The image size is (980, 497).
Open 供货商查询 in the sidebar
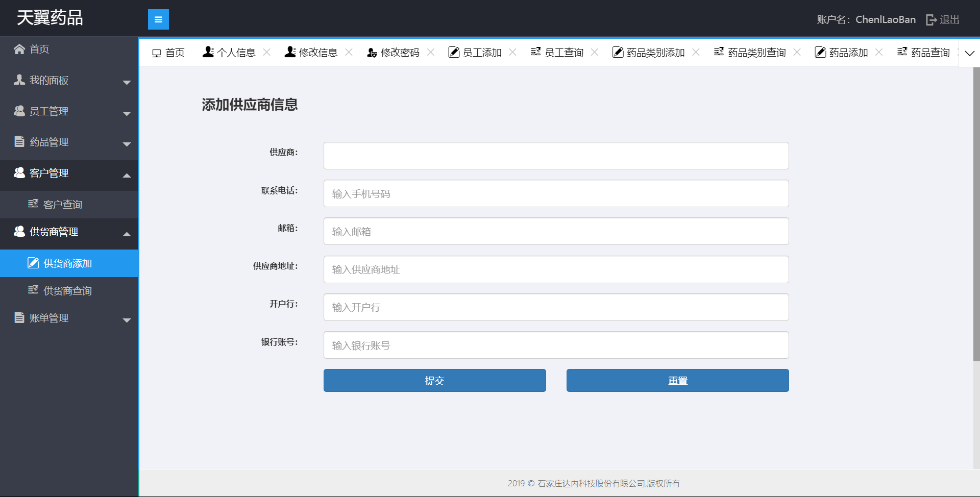[x=67, y=291]
